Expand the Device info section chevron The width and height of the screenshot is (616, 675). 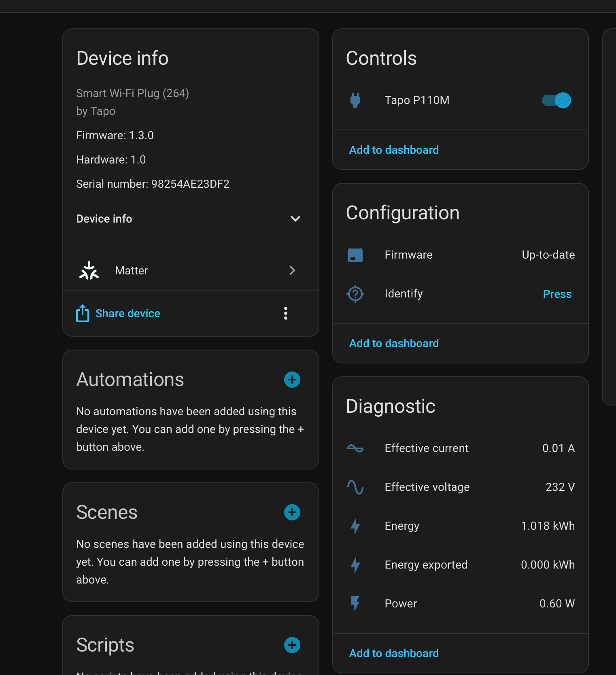tap(295, 219)
